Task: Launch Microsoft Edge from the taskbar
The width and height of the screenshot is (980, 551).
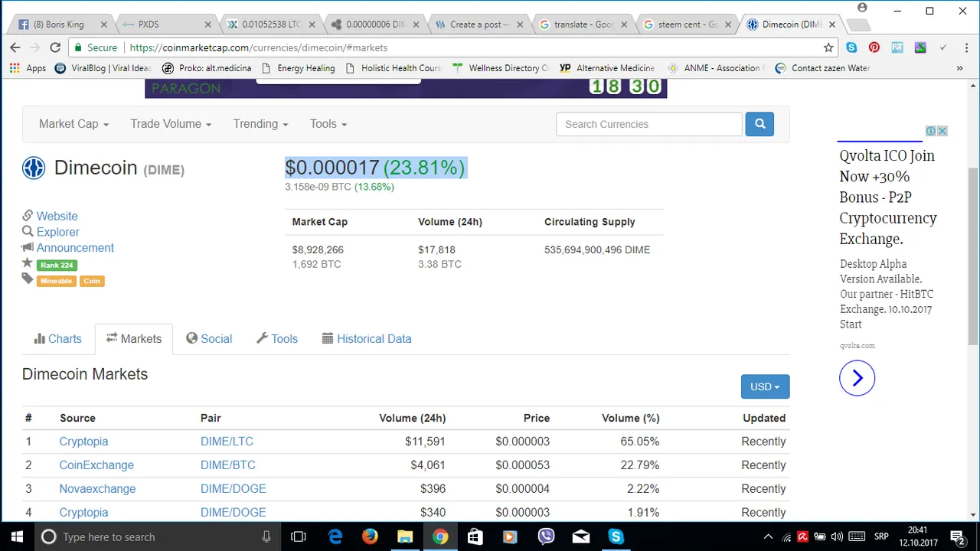Action: click(335, 536)
